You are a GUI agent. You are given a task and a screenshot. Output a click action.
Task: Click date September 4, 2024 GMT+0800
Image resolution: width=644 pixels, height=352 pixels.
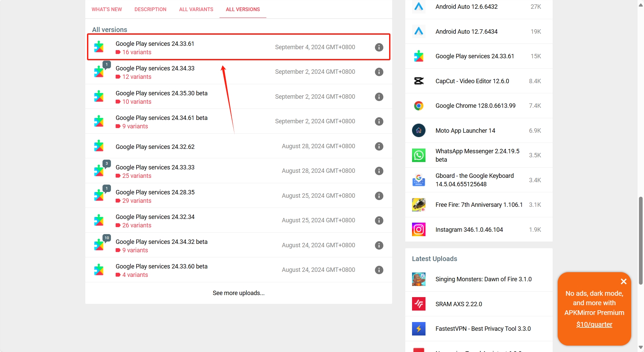(x=315, y=47)
